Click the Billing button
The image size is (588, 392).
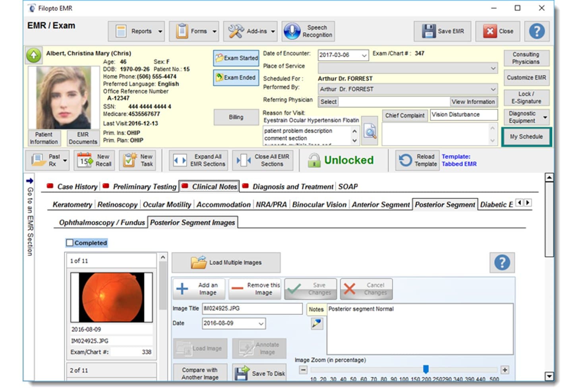(236, 117)
